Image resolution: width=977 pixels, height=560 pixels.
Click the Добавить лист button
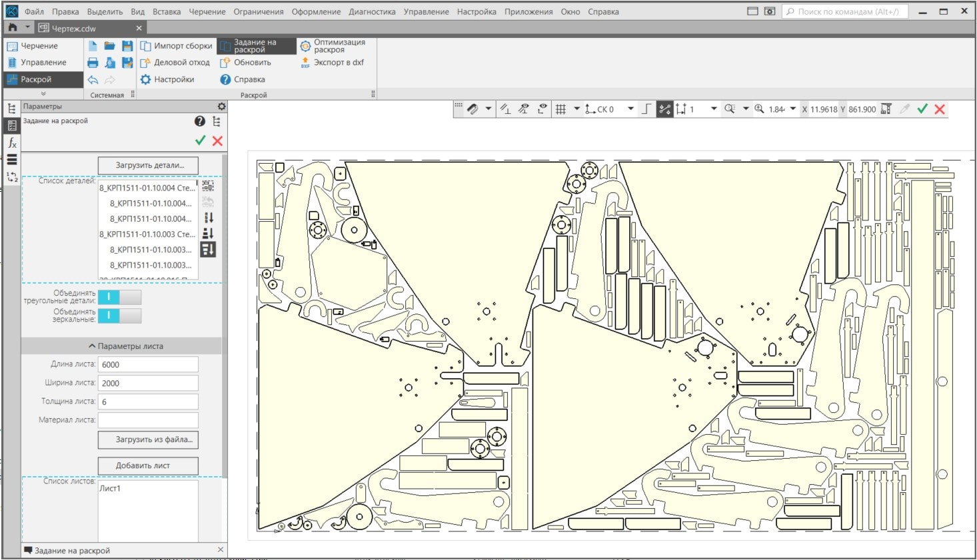(x=148, y=465)
